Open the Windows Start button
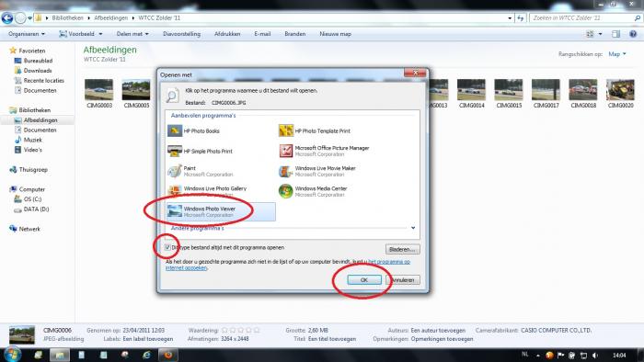The image size is (644, 362). coord(11,355)
